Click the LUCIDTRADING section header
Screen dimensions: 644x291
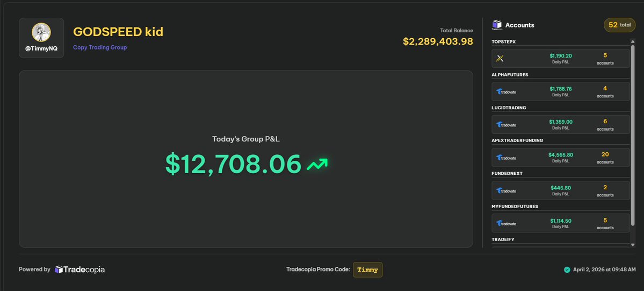point(509,108)
